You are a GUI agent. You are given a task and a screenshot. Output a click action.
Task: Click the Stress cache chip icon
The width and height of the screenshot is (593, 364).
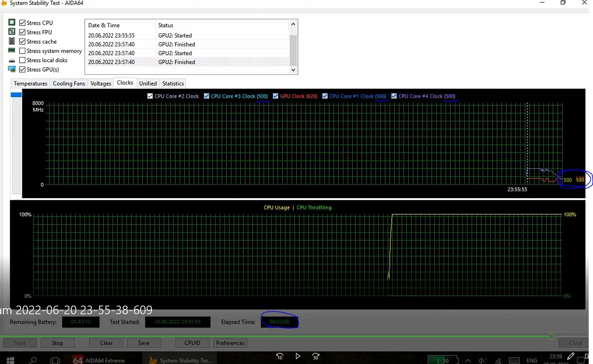12,41
